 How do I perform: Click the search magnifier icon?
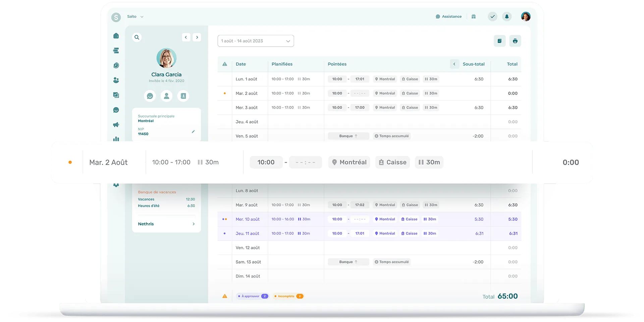[137, 37]
